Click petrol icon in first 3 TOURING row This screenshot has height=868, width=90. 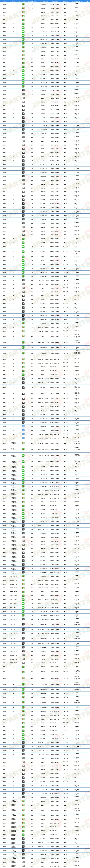[x=23, y=576]
